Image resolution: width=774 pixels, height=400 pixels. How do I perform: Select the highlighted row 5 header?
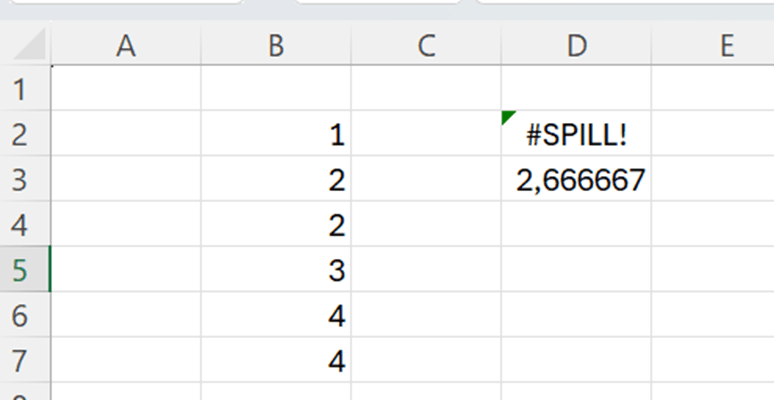pos(24,271)
